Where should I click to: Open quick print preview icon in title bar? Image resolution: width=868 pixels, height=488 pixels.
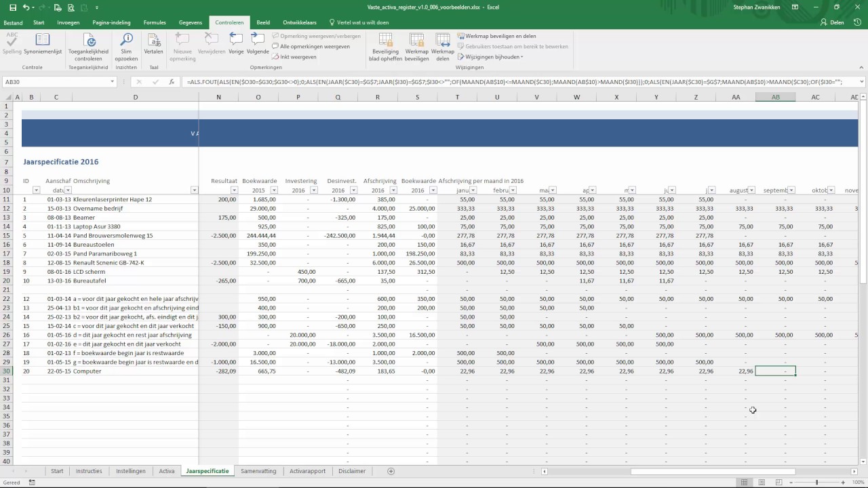pyautogui.click(x=70, y=7)
